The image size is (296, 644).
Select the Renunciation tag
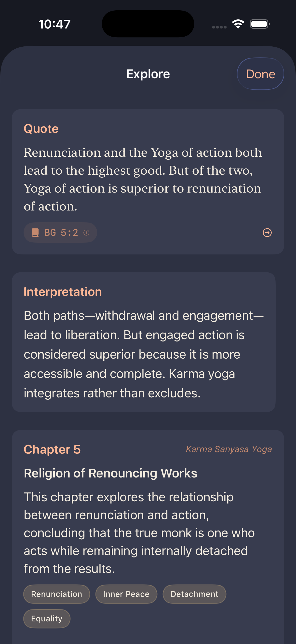[x=56, y=594]
